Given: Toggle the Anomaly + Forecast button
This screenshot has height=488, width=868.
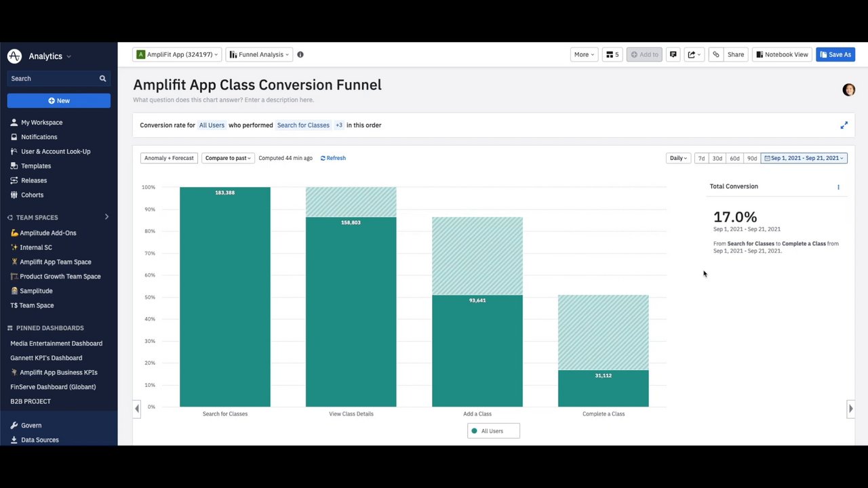Looking at the screenshot, I should 169,159.
